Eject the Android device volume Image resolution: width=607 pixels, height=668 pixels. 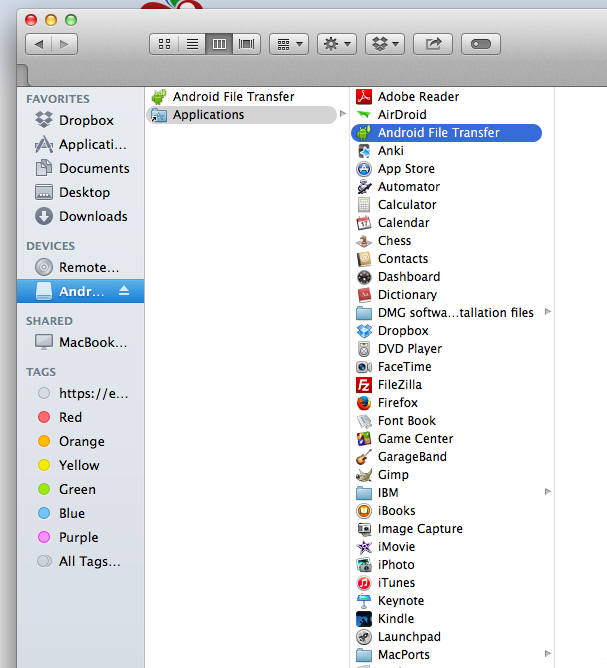point(124,291)
